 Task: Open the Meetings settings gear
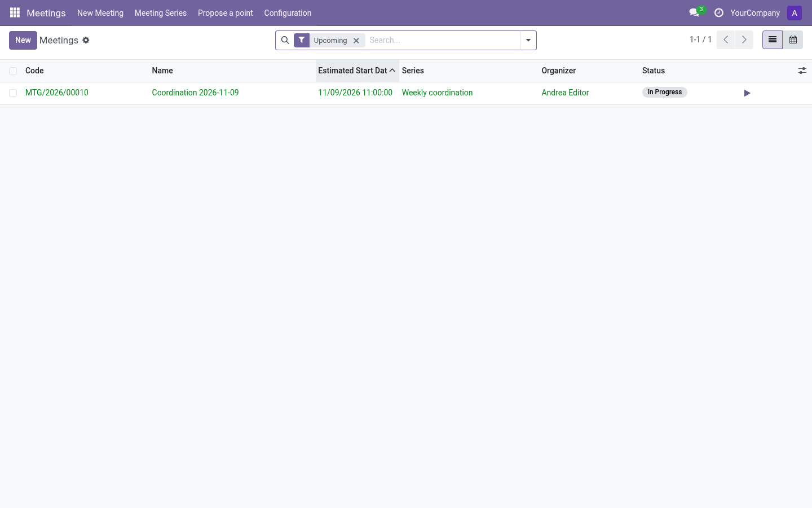(86, 40)
